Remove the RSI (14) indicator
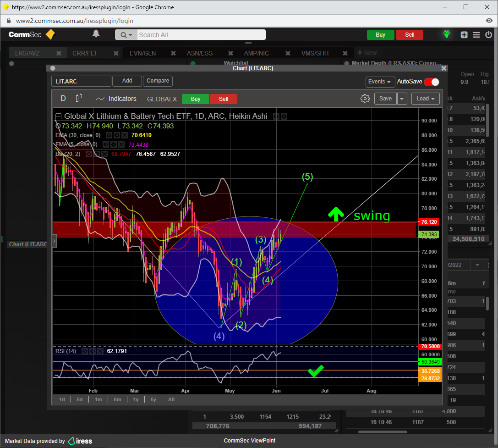This screenshot has width=498, height=448. pyautogui.click(x=100, y=351)
